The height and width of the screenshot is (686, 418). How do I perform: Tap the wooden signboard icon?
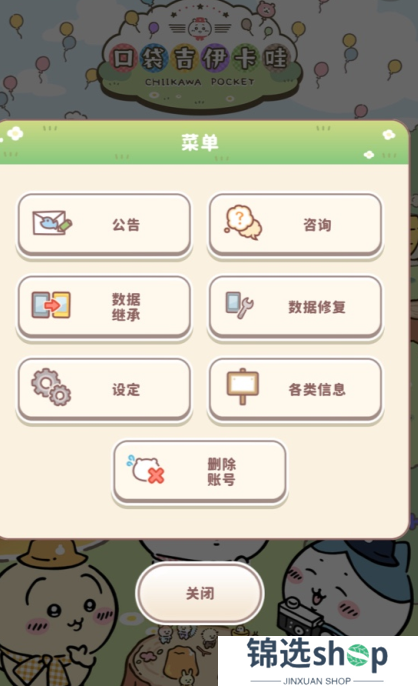pyautogui.click(x=242, y=386)
